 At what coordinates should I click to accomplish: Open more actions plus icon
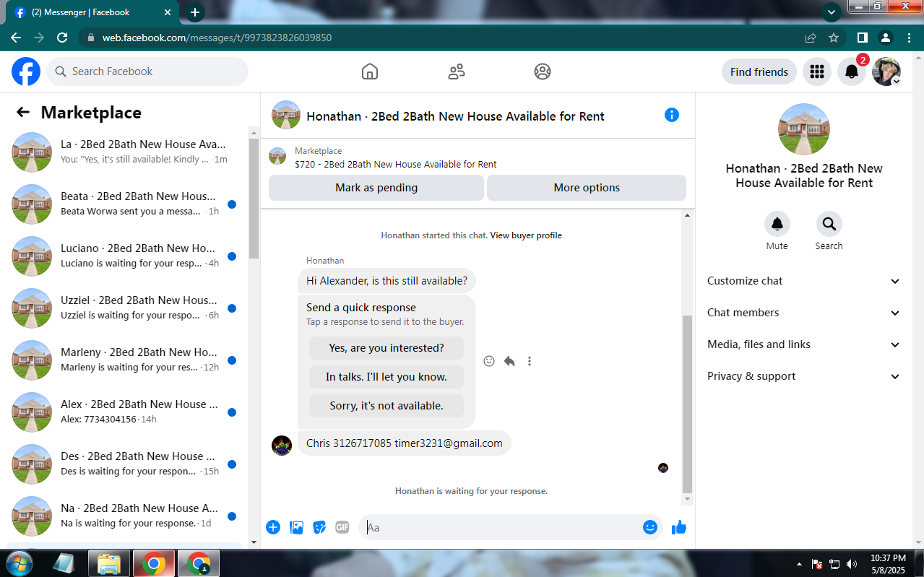click(273, 527)
